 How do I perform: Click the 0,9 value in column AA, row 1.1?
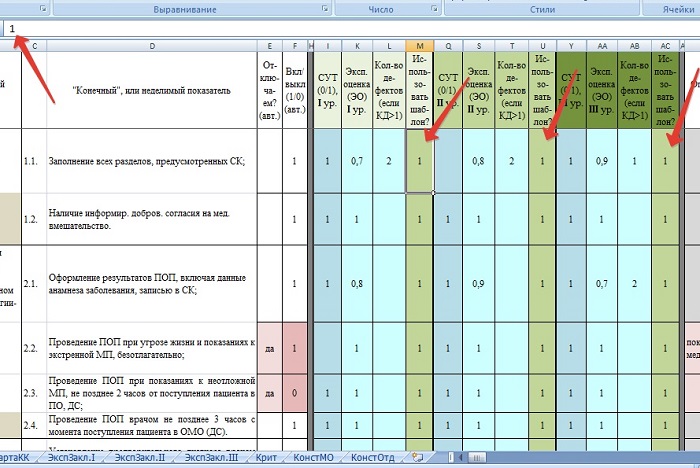602,161
